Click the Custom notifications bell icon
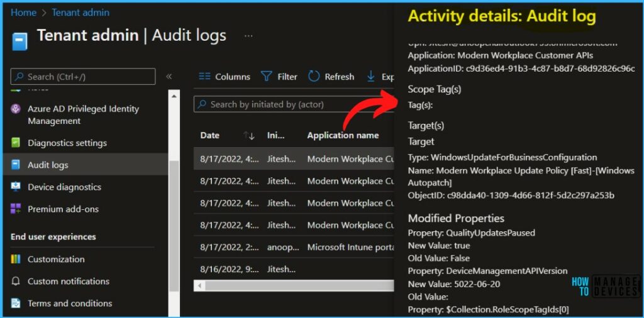Viewport: 644px width, 318px height. click(16, 281)
